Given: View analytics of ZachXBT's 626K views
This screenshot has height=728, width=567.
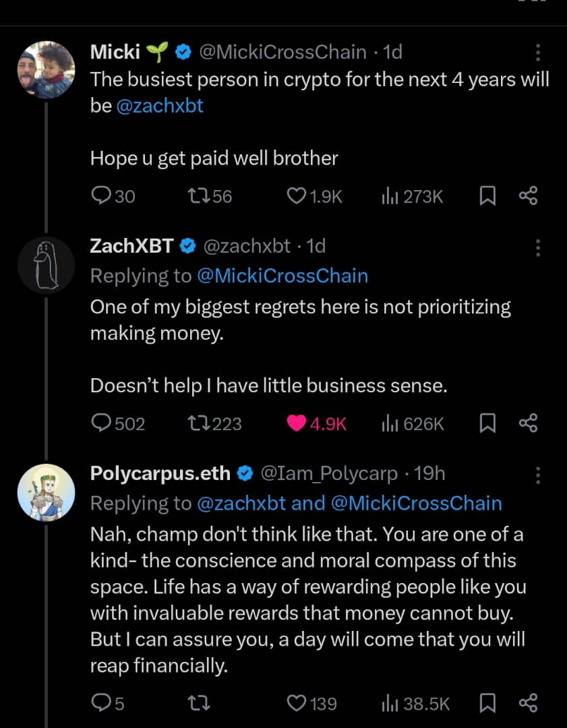Looking at the screenshot, I should (x=390, y=423).
